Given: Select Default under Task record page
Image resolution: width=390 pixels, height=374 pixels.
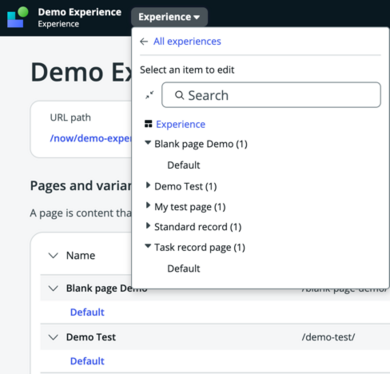Looking at the screenshot, I should pos(184,269).
